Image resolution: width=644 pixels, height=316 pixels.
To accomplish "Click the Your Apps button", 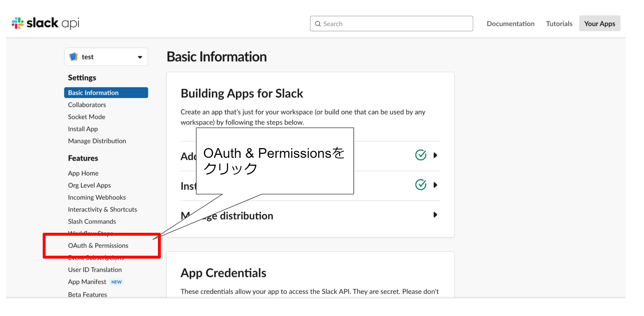I will click(x=599, y=24).
